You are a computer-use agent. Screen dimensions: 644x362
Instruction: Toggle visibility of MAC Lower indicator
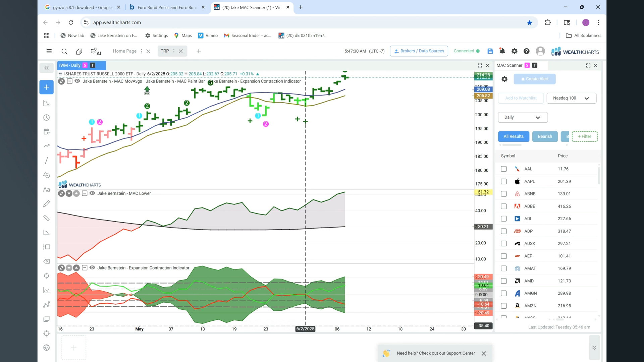[92, 193]
